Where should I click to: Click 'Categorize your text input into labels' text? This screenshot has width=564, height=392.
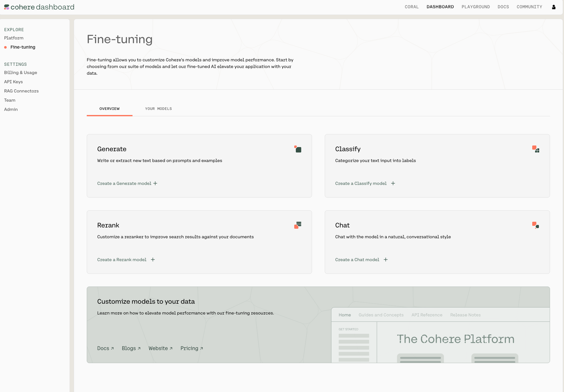[x=376, y=160]
